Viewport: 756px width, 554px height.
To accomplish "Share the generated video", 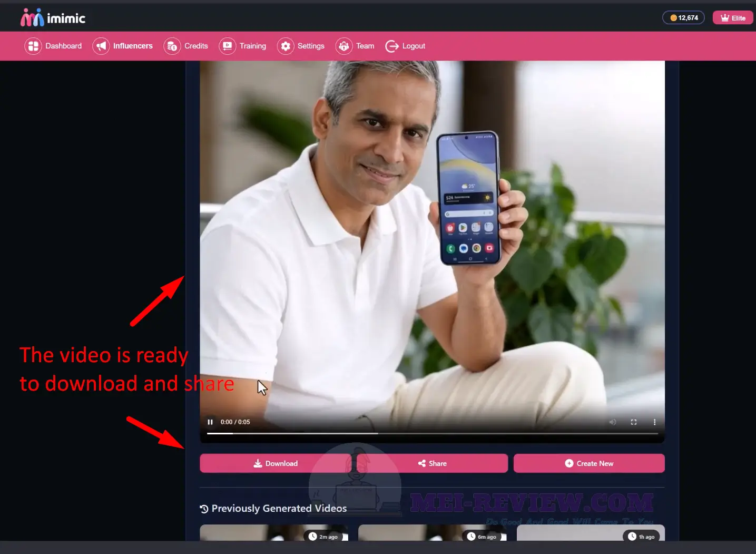I will 432,463.
